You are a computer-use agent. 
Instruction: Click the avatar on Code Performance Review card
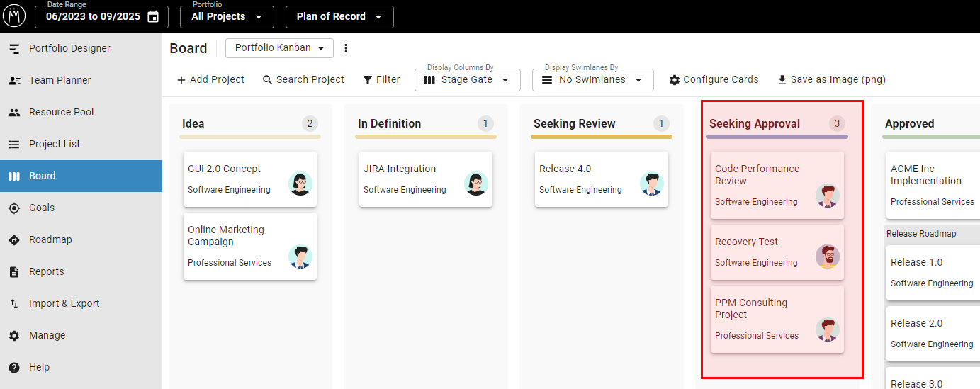pos(828,196)
